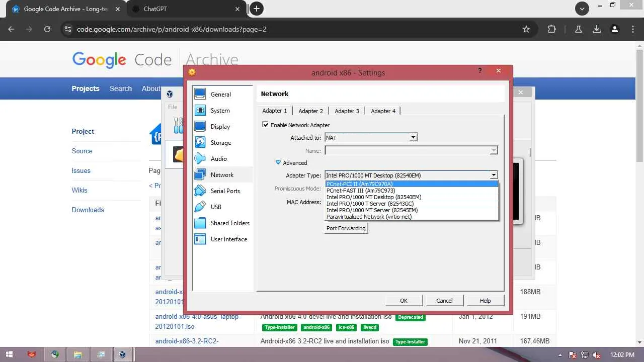Viewport: 644px width, 362px height.
Task: Open a new Chrome tab with plus button
Action: [x=257, y=9]
